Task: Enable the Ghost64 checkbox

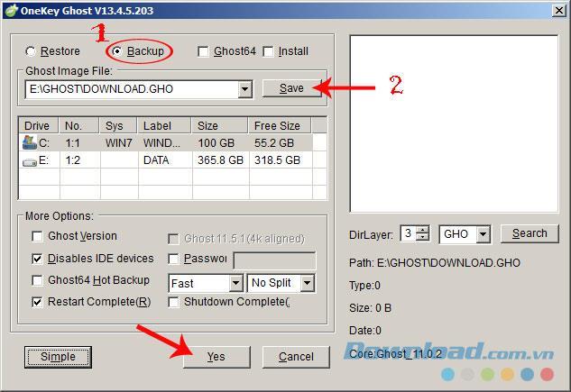Action: click(203, 51)
